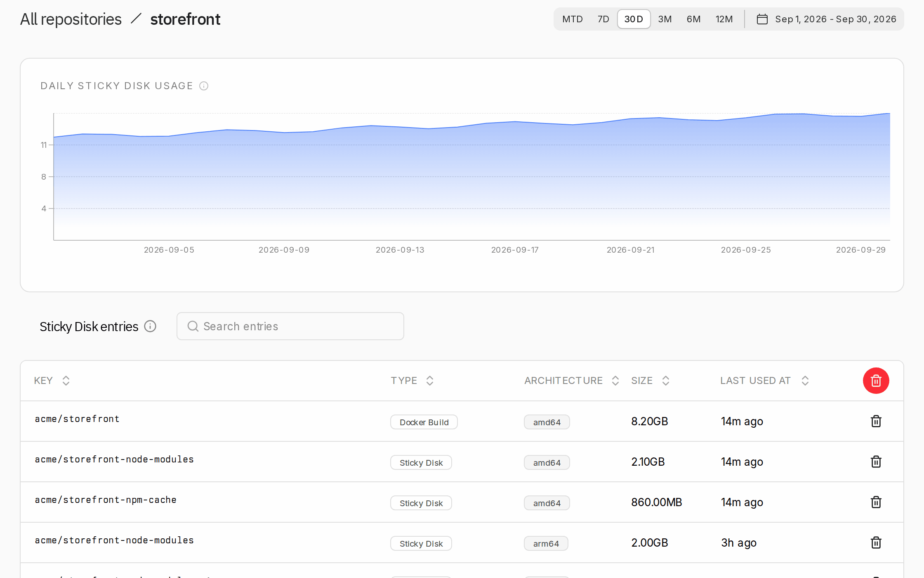924x578 pixels.
Task: Open the Sticky Disk entries info icon
Action: [150, 326]
